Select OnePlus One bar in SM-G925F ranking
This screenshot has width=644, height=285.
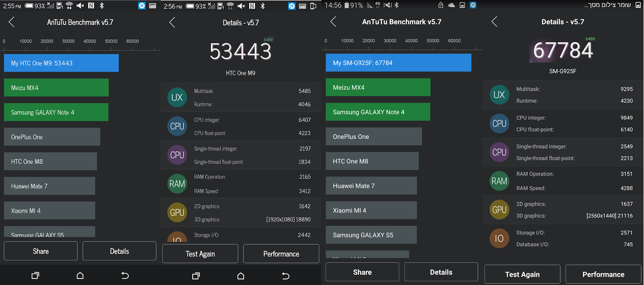[374, 136]
